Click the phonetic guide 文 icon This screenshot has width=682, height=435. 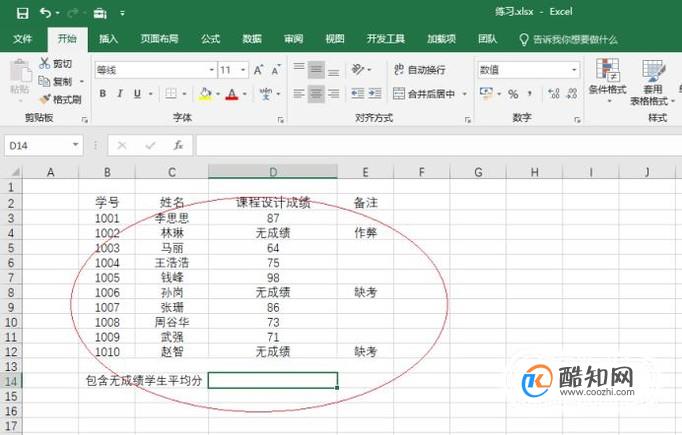coord(266,94)
